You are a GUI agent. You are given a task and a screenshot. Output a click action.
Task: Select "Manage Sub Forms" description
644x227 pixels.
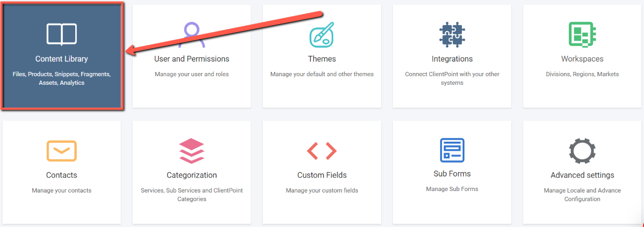[x=452, y=189]
